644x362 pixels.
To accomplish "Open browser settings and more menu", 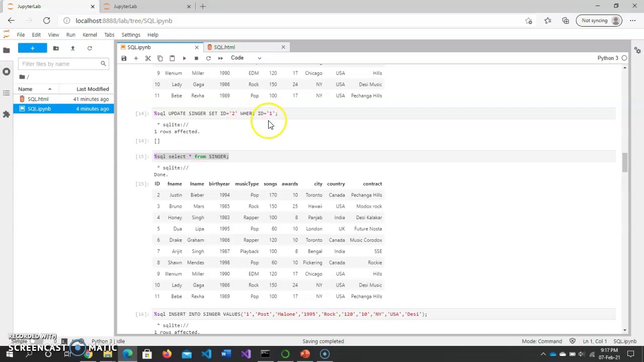I will coord(632,21).
